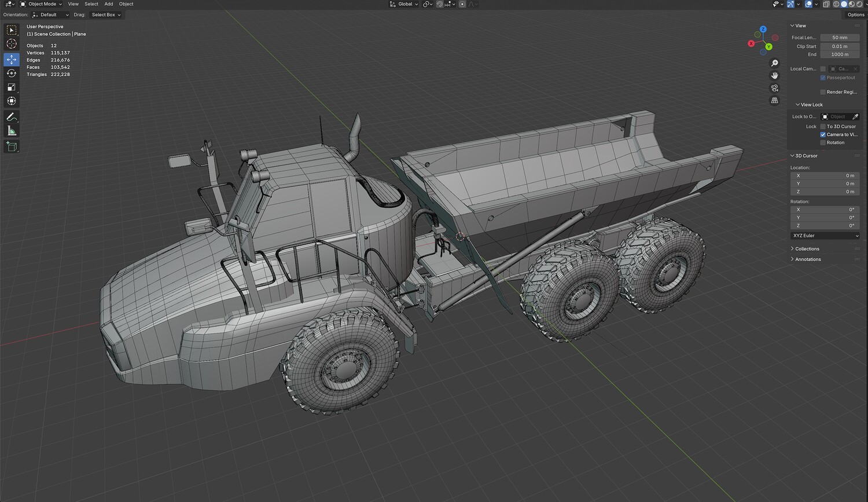Open the Object menu
Screen dimensions: 868x502
click(126, 4)
